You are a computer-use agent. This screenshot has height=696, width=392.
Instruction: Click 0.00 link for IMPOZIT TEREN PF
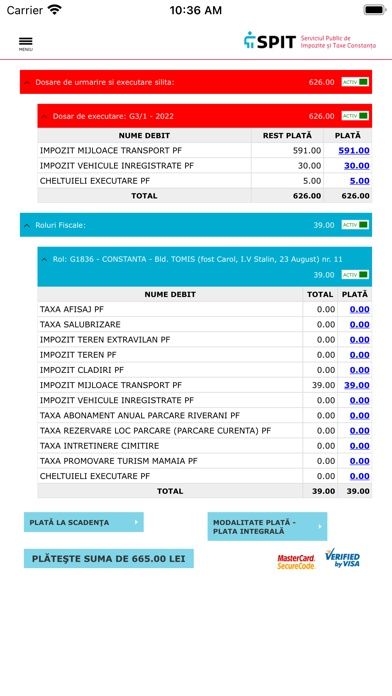pos(360,355)
